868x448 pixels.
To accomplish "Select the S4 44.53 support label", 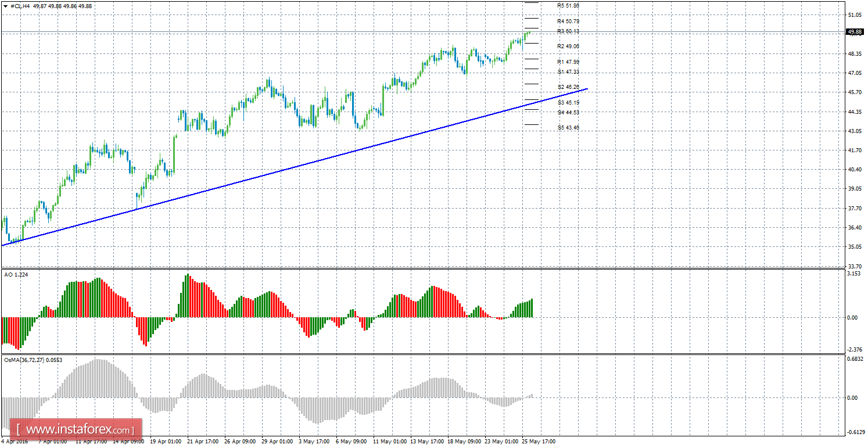I will coord(568,113).
